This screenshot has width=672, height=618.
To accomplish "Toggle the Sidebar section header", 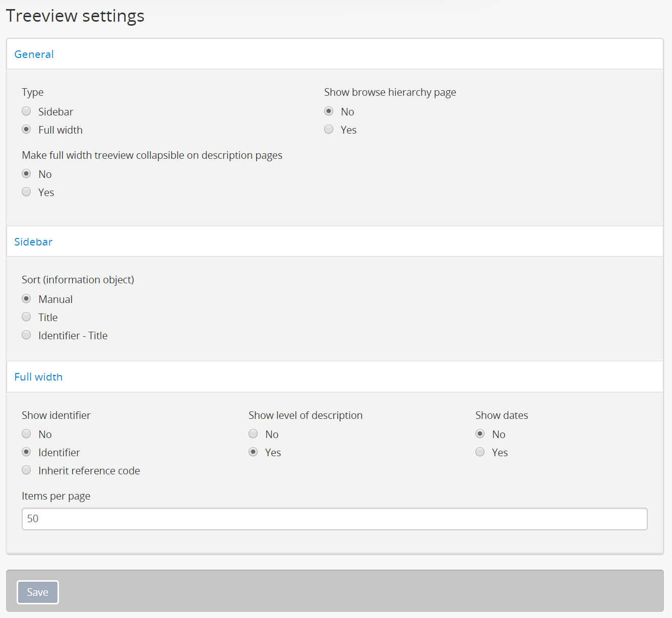I will point(33,242).
